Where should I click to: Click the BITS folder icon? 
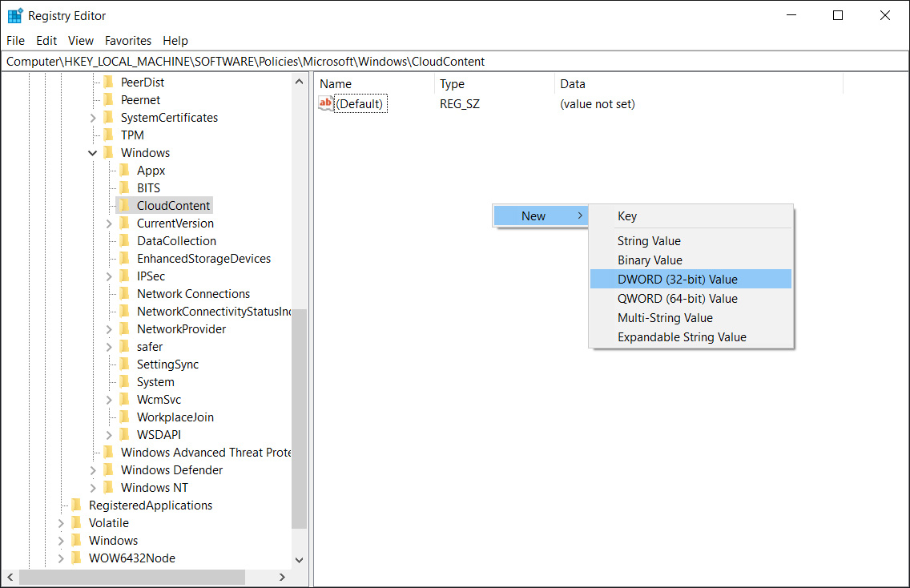[124, 187]
